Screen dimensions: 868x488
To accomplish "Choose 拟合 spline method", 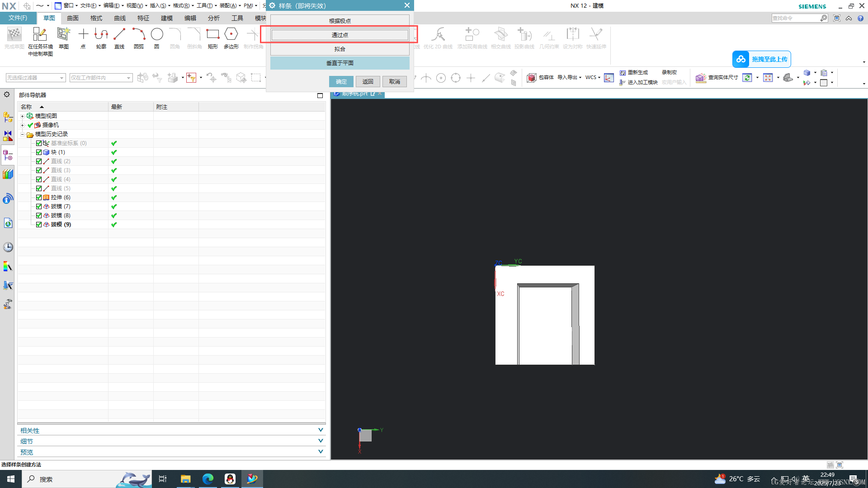I will pos(340,49).
